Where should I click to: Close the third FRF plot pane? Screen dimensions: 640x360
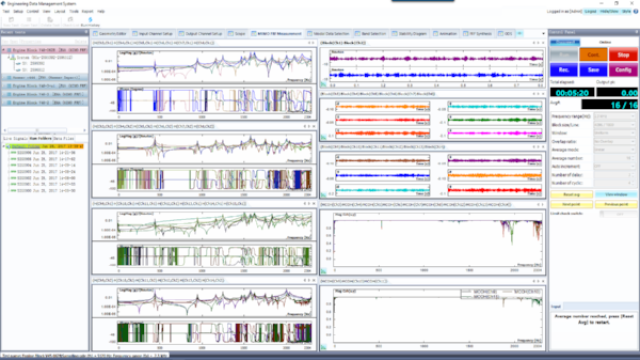click(x=313, y=204)
